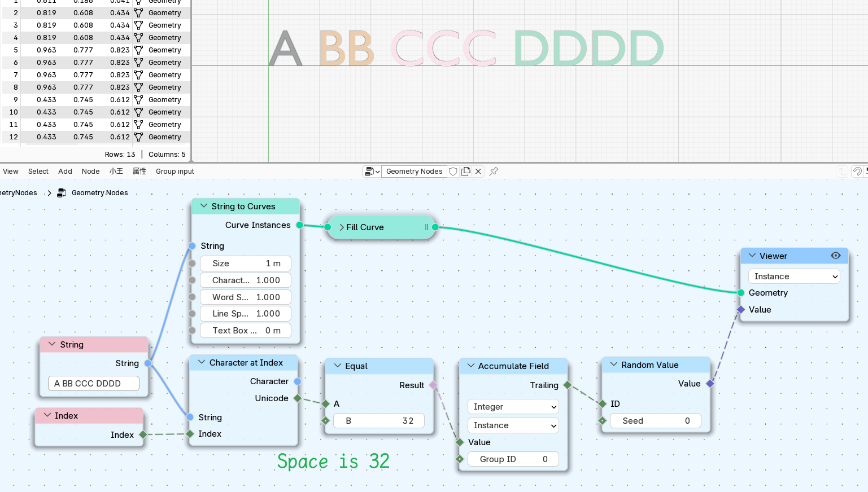Unlink the Geometry Nodes datablock
Image resolution: width=868 pixels, height=492 pixels.
click(478, 172)
